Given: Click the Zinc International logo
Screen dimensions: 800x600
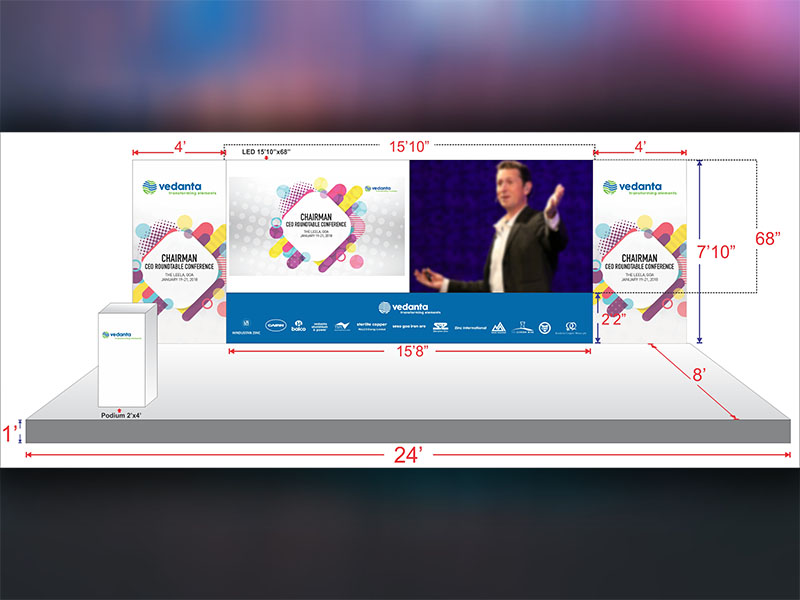Looking at the screenshot, I should coord(470,327).
